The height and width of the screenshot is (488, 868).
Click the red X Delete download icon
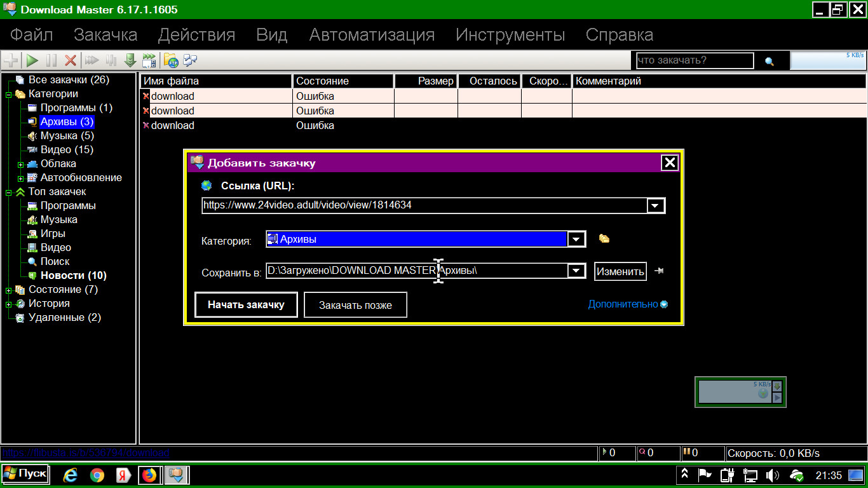coord(71,60)
